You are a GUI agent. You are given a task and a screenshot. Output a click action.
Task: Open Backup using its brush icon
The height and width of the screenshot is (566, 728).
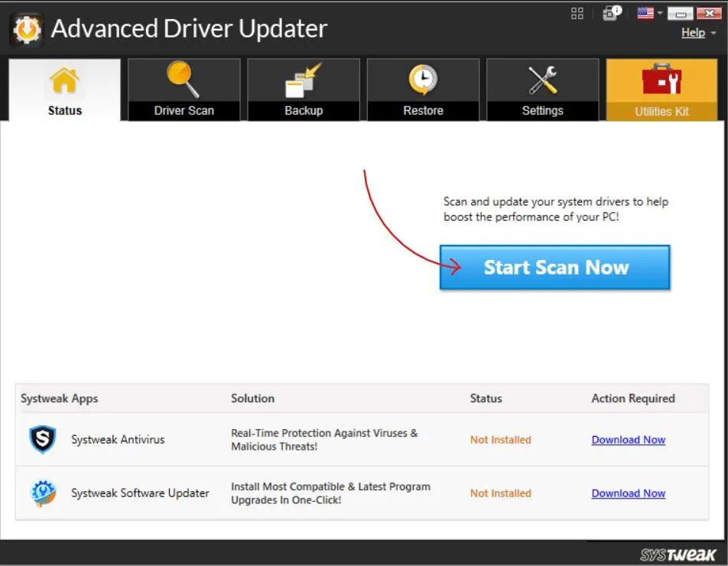click(x=303, y=80)
